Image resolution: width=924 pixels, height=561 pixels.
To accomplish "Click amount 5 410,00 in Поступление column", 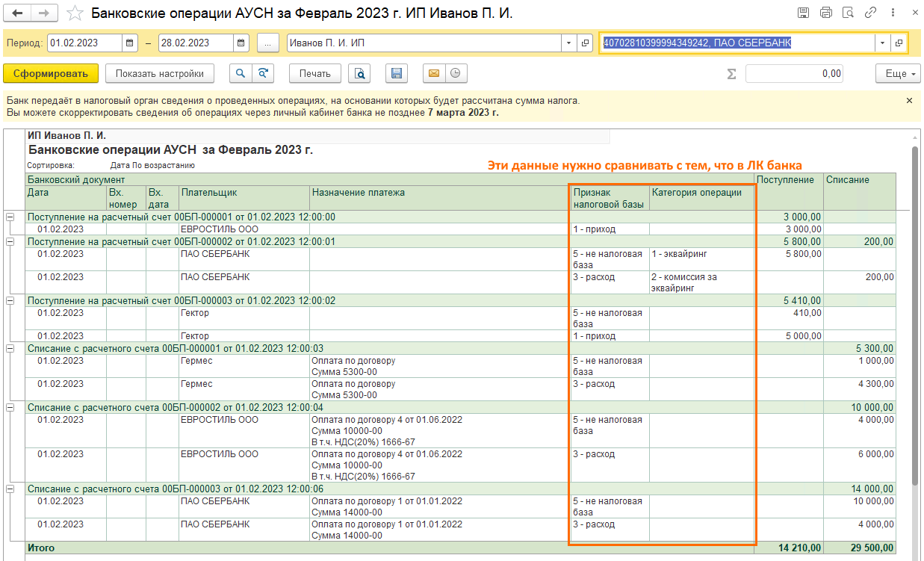I will (x=789, y=300).
